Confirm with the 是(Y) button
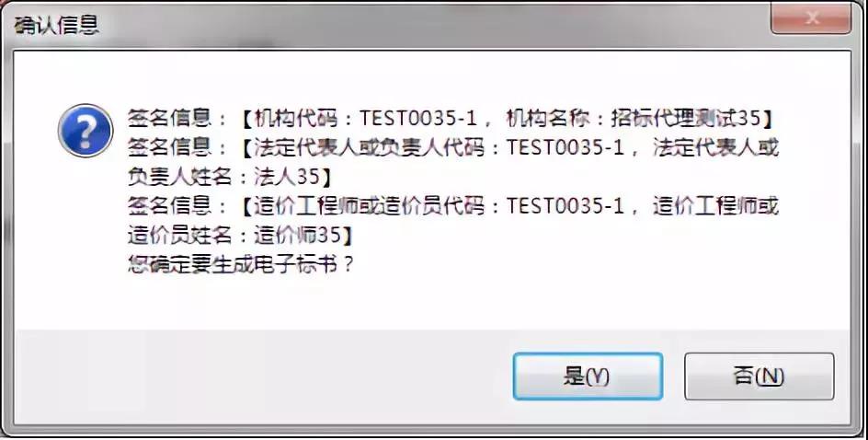This screenshot has height=440, width=868. click(588, 376)
